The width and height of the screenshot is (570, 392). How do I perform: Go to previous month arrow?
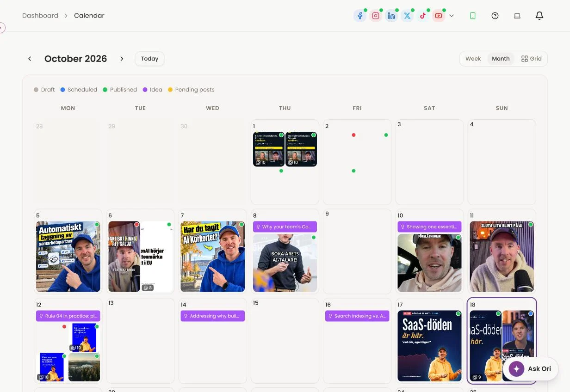click(30, 59)
